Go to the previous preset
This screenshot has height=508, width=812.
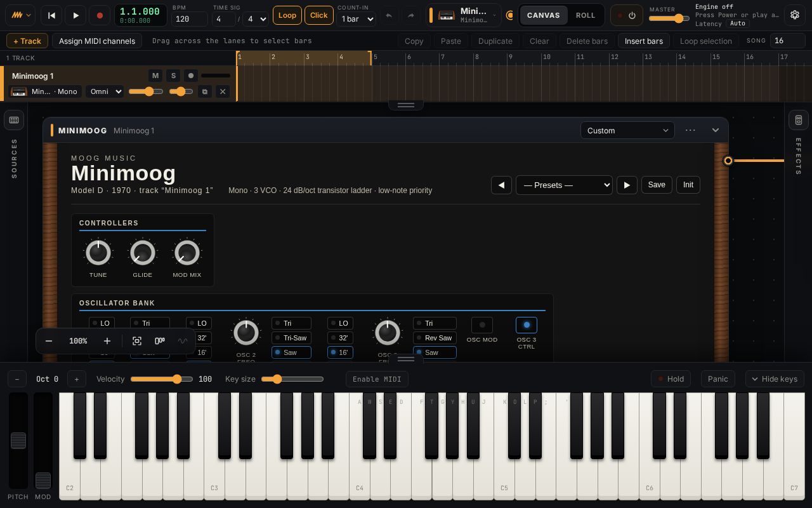click(x=501, y=185)
